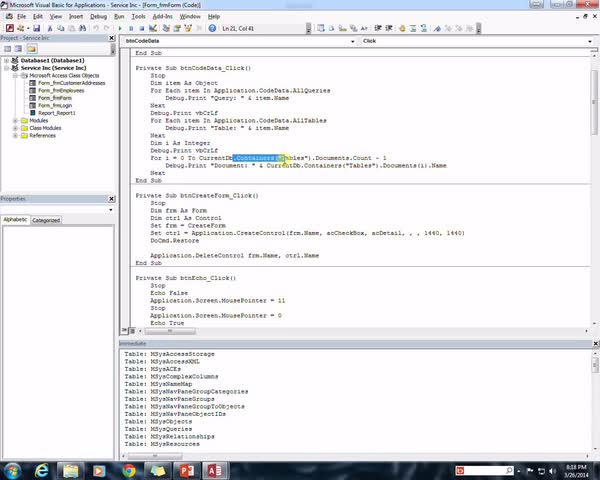Expand the Modules folder node
This screenshot has width=600, height=480.
point(15,120)
